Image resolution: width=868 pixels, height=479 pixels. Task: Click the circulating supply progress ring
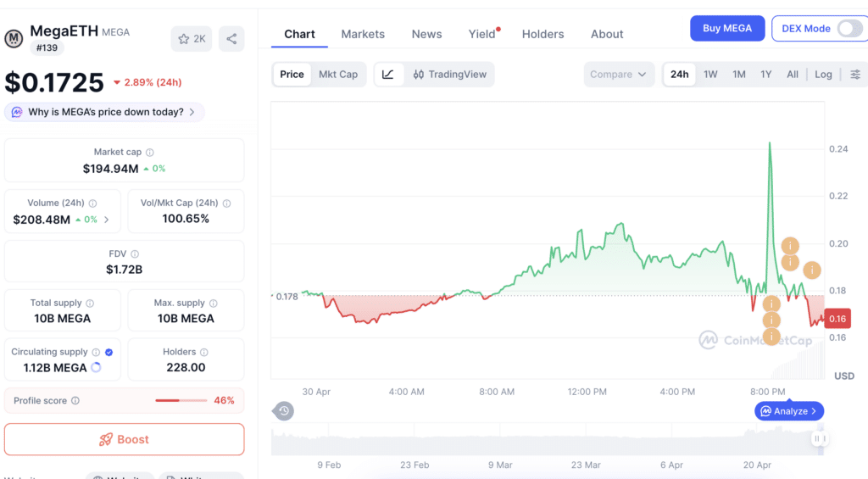[x=97, y=367]
